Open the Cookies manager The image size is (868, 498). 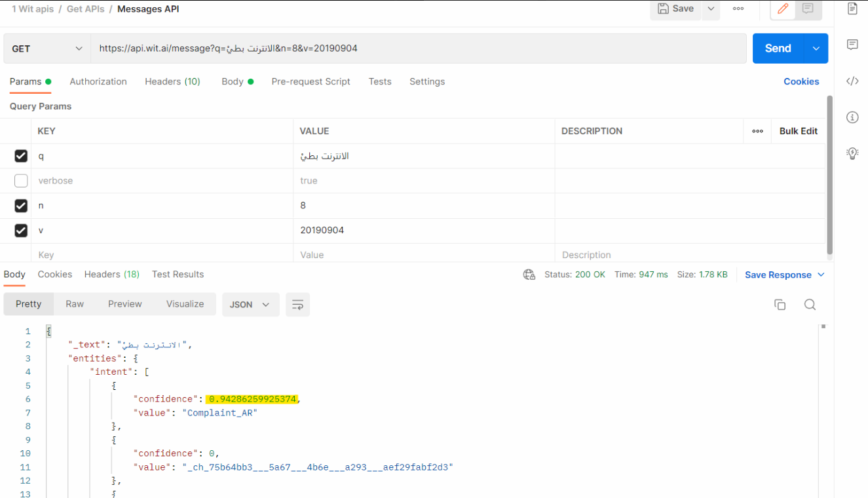point(801,81)
